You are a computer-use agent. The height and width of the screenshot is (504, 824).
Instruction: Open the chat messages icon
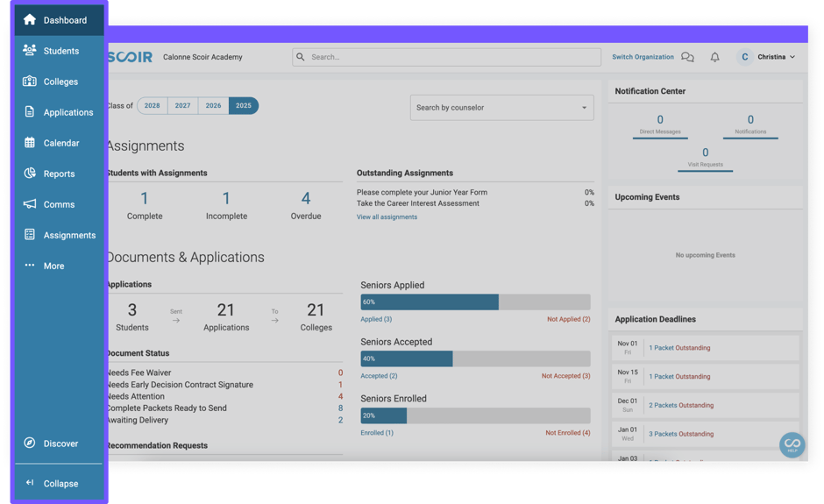coord(687,57)
